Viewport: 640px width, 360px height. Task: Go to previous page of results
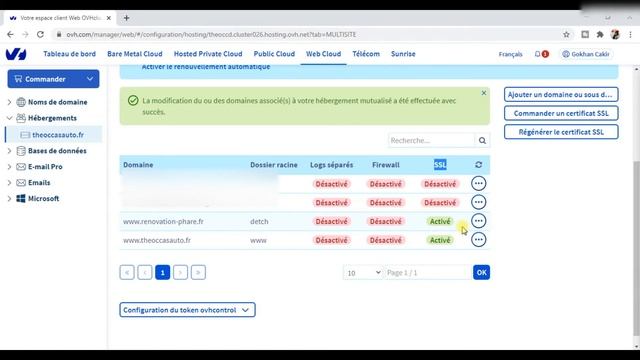tap(145, 272)
